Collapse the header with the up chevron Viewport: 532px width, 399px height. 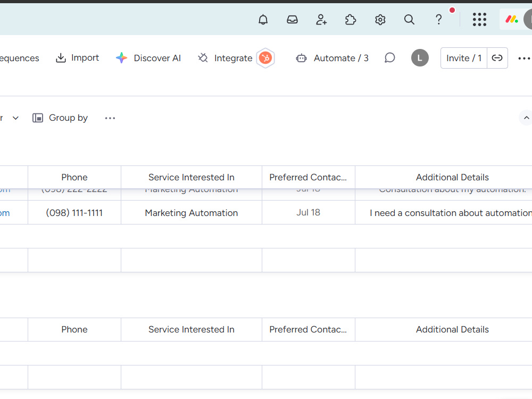click(x=526, y=118)
